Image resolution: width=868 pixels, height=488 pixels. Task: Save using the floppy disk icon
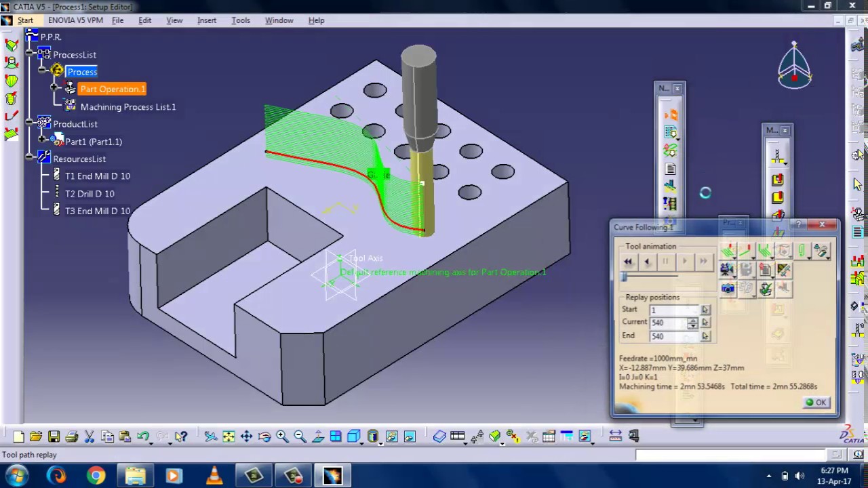54,436
